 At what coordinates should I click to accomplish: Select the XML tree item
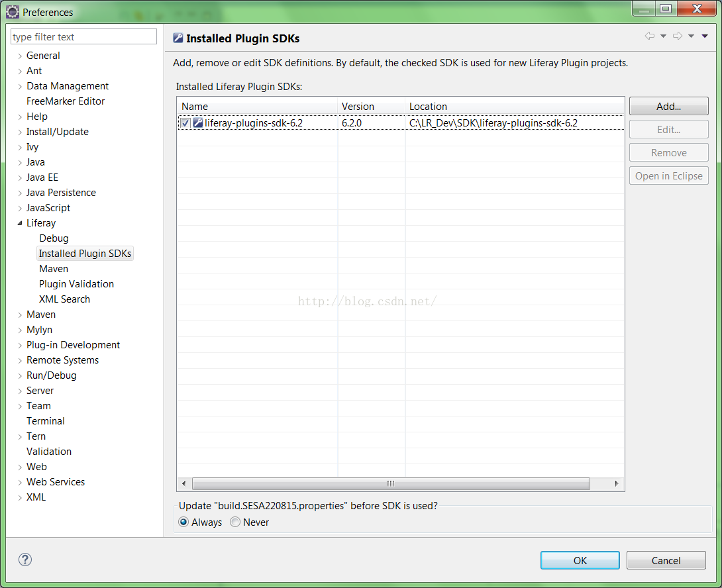(36, 497)
